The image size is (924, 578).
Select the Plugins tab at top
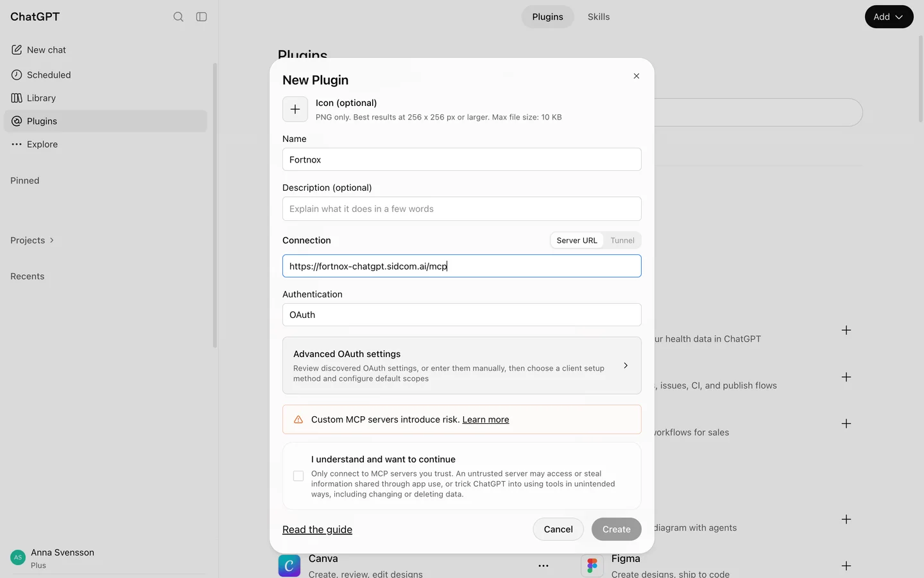547,17
